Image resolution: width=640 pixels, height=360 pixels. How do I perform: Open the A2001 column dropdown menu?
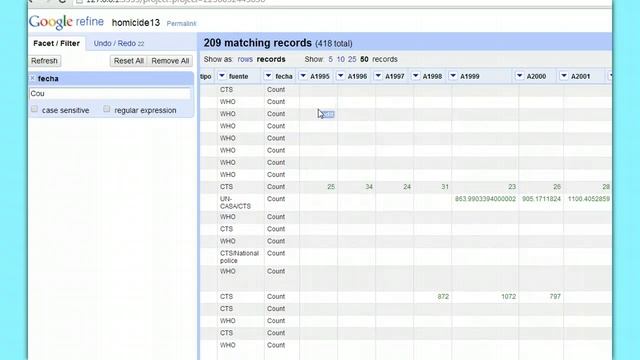(564, 76)
